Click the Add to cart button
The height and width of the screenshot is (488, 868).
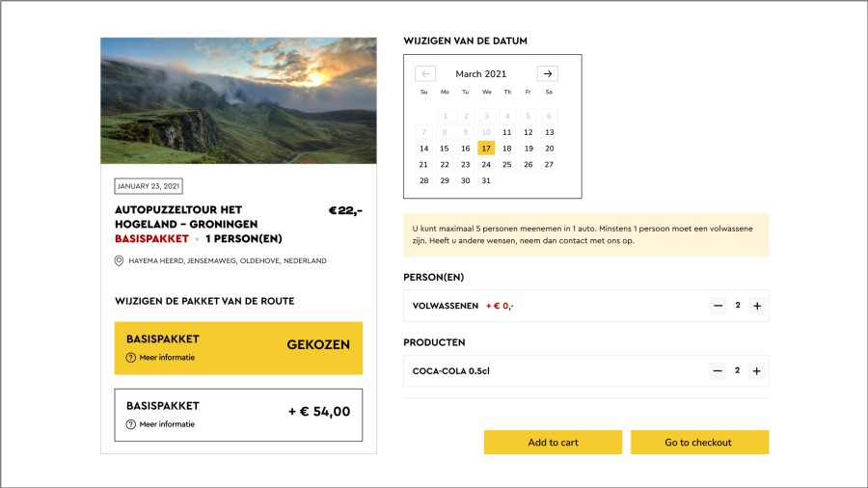(x=553, y=443)
